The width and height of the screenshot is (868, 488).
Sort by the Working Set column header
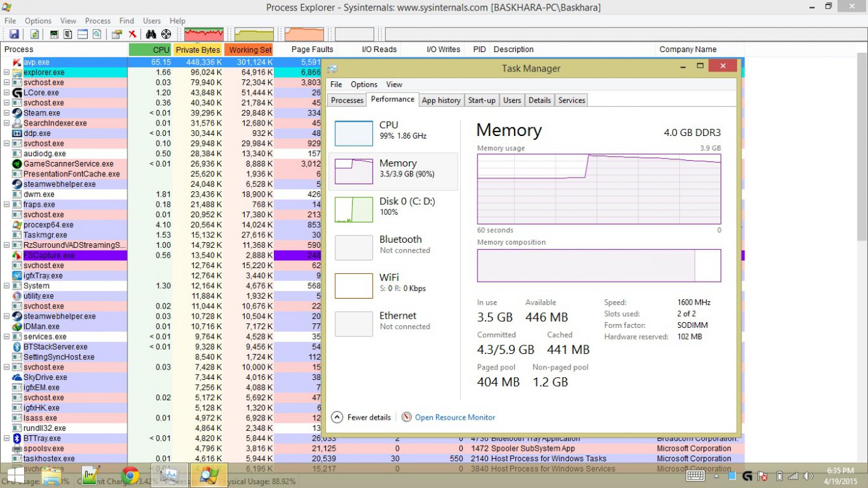249,49
